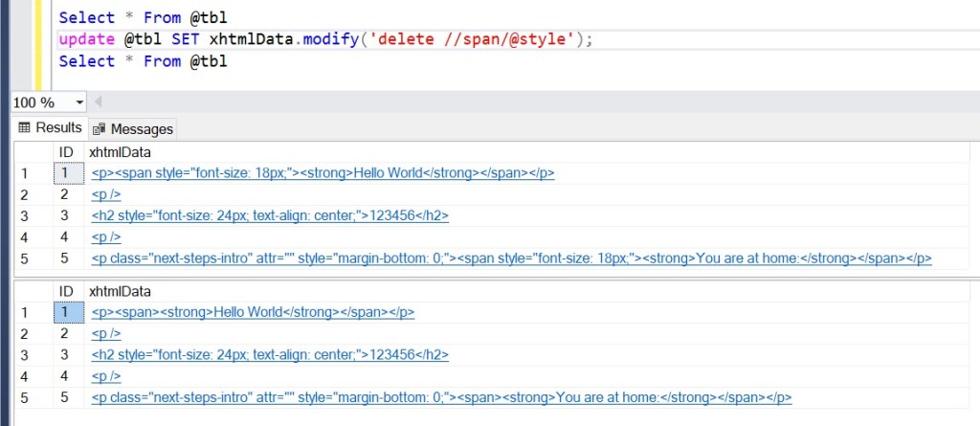This screenshot has height=426, width=980.
Task: Click the update @tbl SET query line
Action: pos(325,39)
